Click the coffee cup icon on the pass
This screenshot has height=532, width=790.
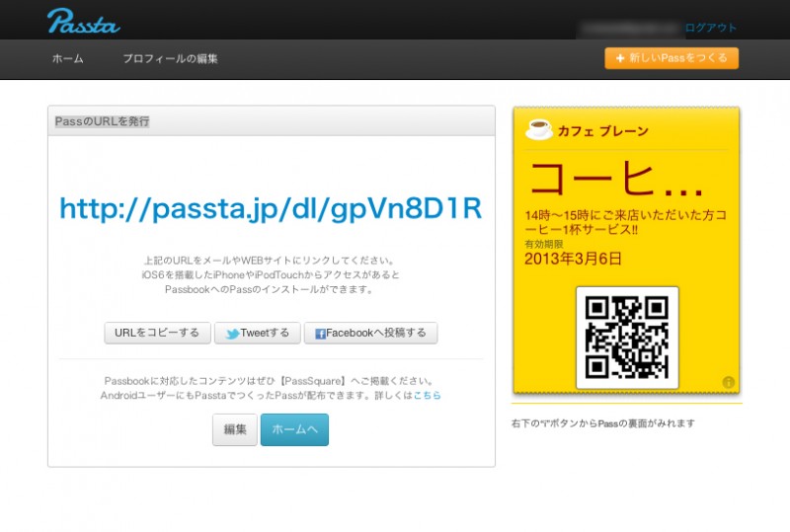point(538,129)
